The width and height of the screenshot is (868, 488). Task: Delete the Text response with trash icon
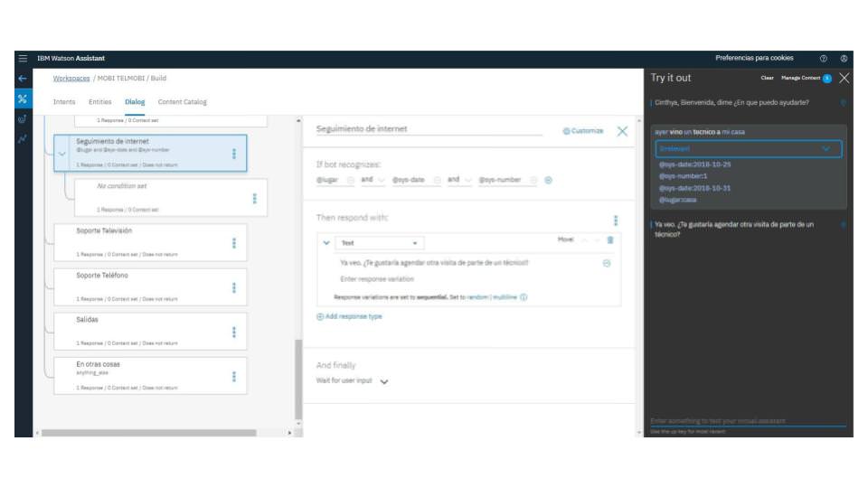coord(610,239)
